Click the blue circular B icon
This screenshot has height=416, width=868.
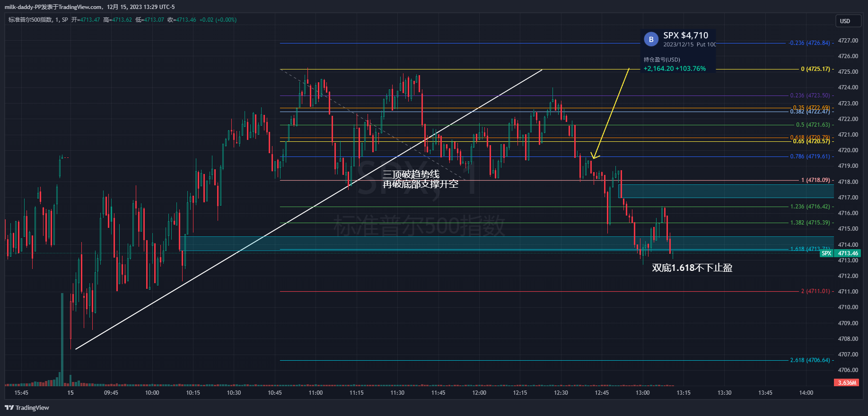click(x=651, y=39)
